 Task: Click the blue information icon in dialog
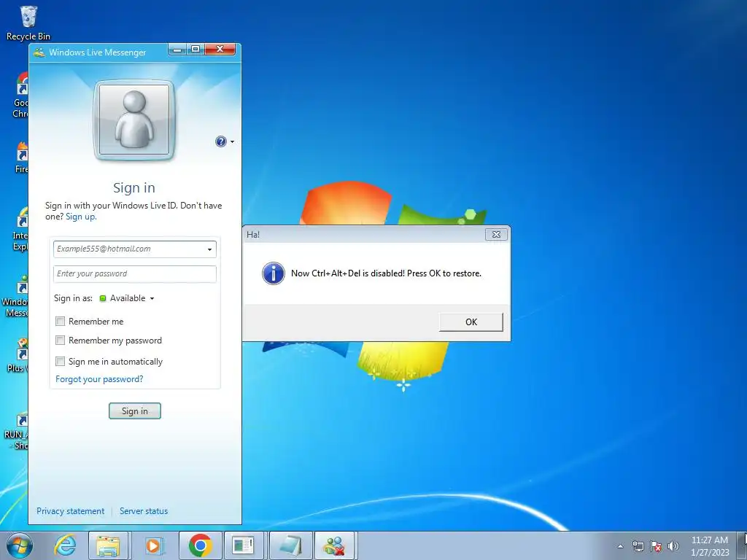[274, 273]
